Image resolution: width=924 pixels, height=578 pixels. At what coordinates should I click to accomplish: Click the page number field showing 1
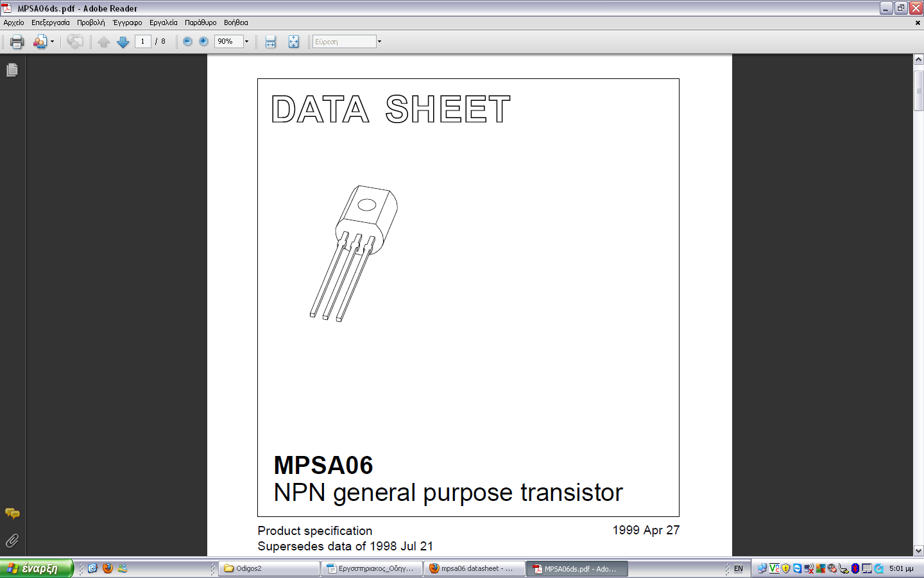(x=142, y=41)
